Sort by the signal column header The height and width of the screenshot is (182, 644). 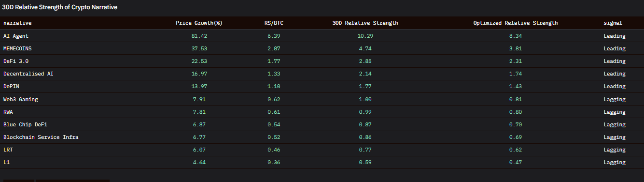coord(613,23)
